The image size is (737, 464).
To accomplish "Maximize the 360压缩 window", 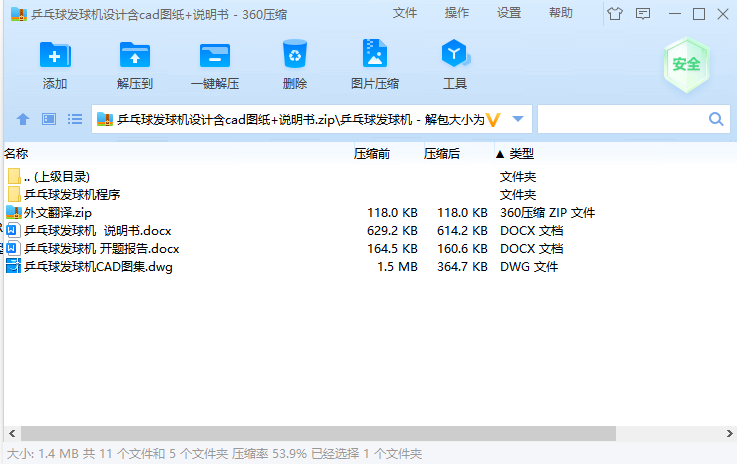I will click(699, 14).
